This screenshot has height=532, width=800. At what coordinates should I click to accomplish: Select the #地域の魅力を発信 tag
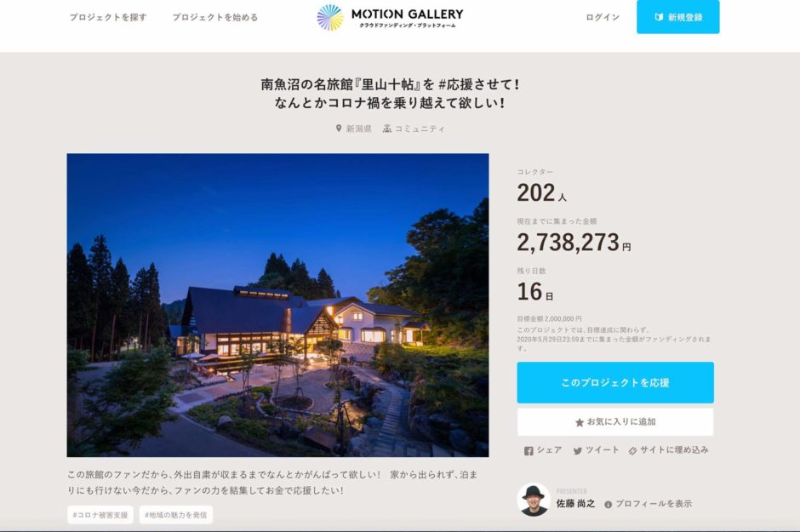point(176,515)
